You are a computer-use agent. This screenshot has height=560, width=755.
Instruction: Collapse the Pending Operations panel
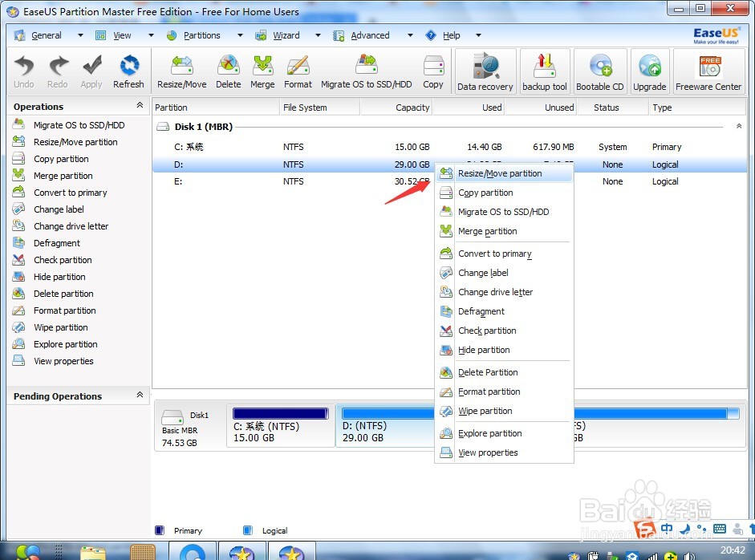[140, 395]
